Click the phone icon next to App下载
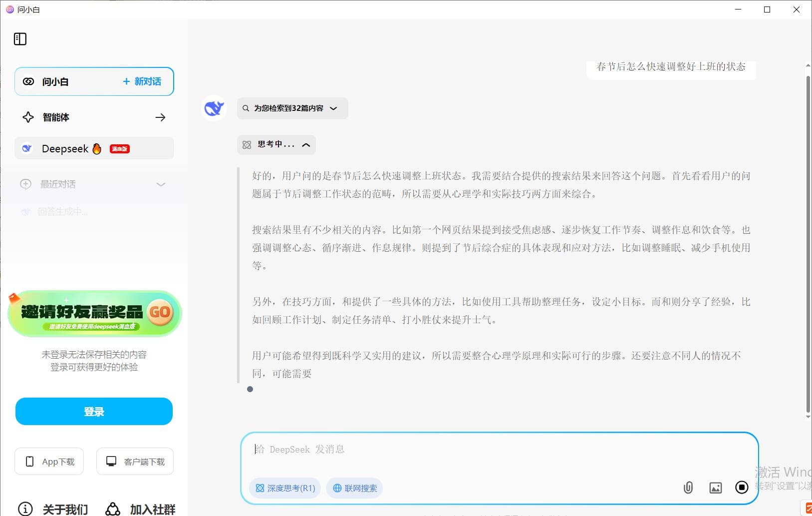 [x=30, y=462]
